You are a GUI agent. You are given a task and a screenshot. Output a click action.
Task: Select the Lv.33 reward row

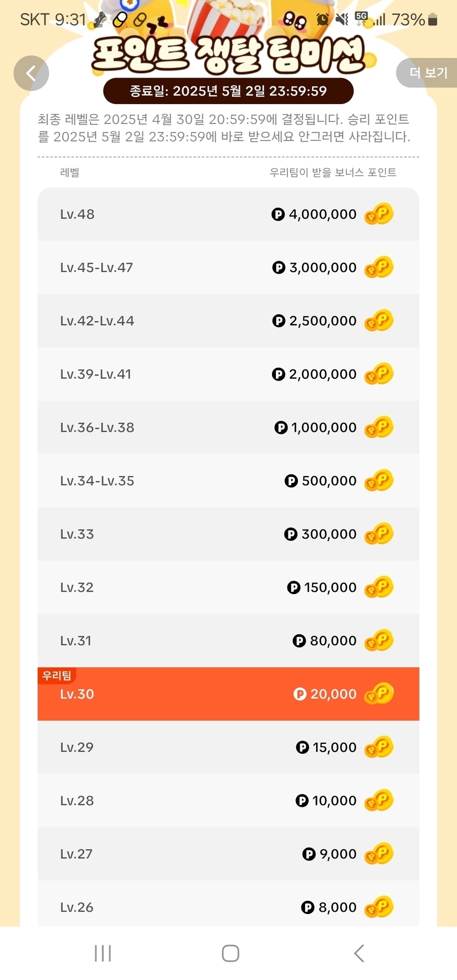click(228, 534)
